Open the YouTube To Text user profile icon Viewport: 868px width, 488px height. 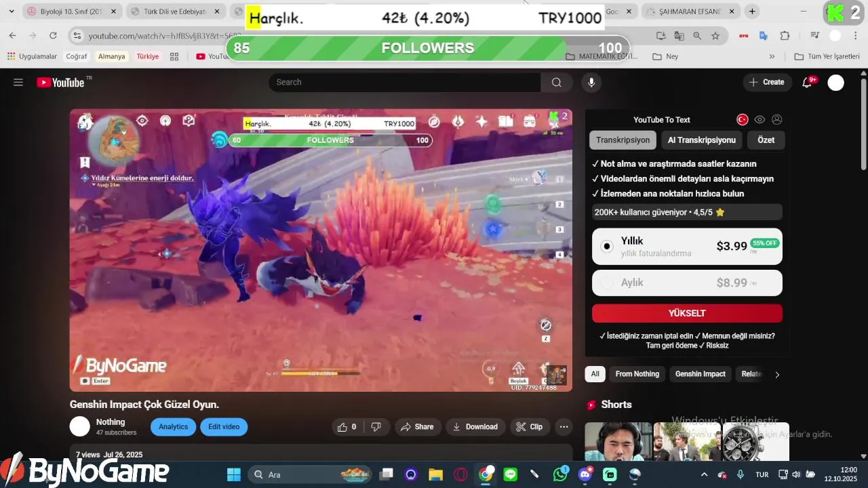pos(777,119)
